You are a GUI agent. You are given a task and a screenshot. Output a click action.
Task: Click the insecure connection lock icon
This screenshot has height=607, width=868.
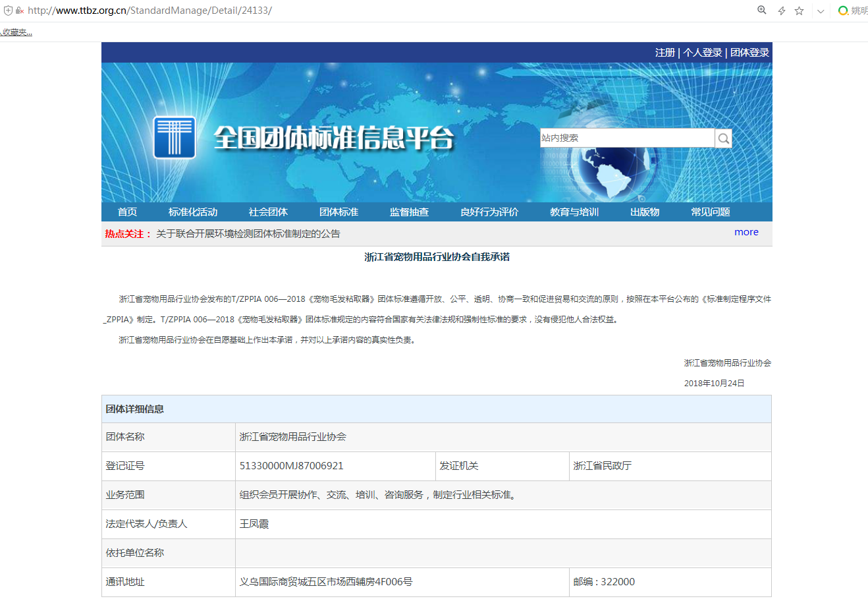click(20, 11)
